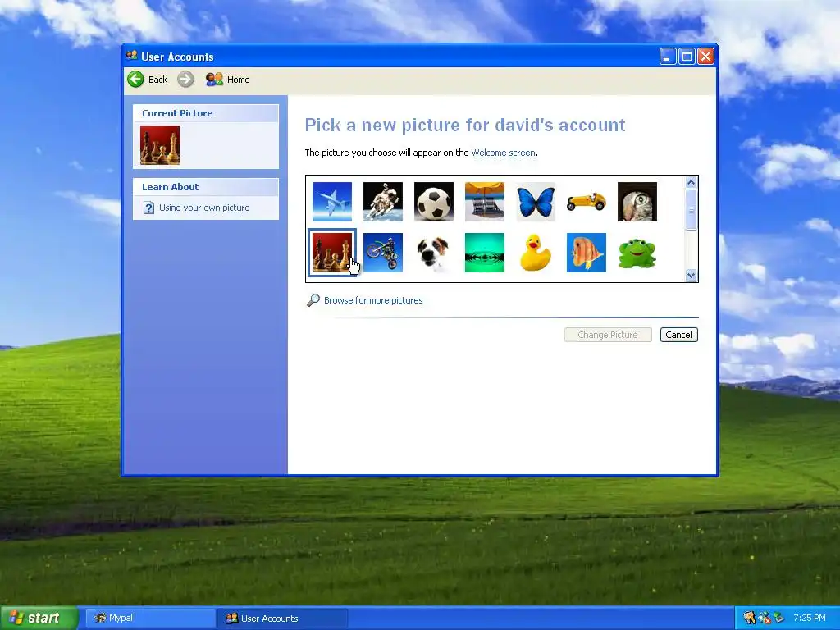Click the first system tray icon
This screenshot has width=840, height=630.
point(750,618)
